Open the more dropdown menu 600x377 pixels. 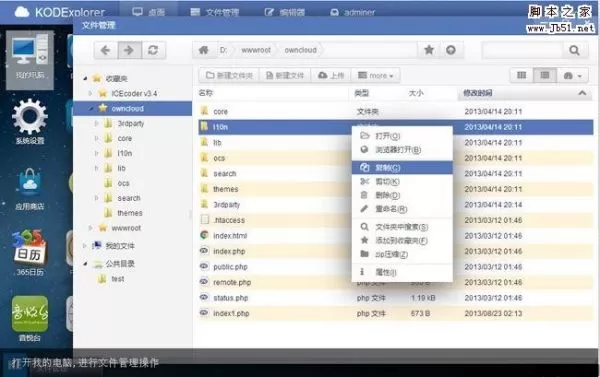point(375,75)
